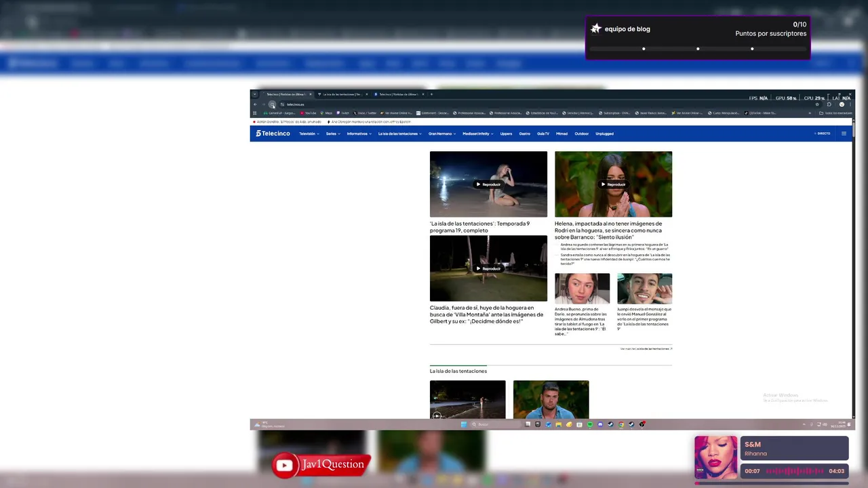Image resolution: width=868 pixels, height=488 pixels.
Task: Reload the page with the refresh icon
Action: (272, 104)
